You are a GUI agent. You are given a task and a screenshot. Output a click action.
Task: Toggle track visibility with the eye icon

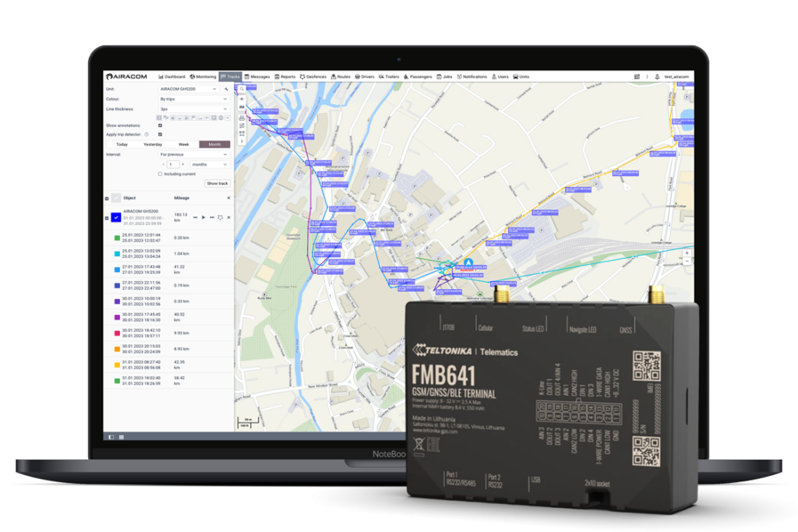pyautogui.click(x=242, y=99)
